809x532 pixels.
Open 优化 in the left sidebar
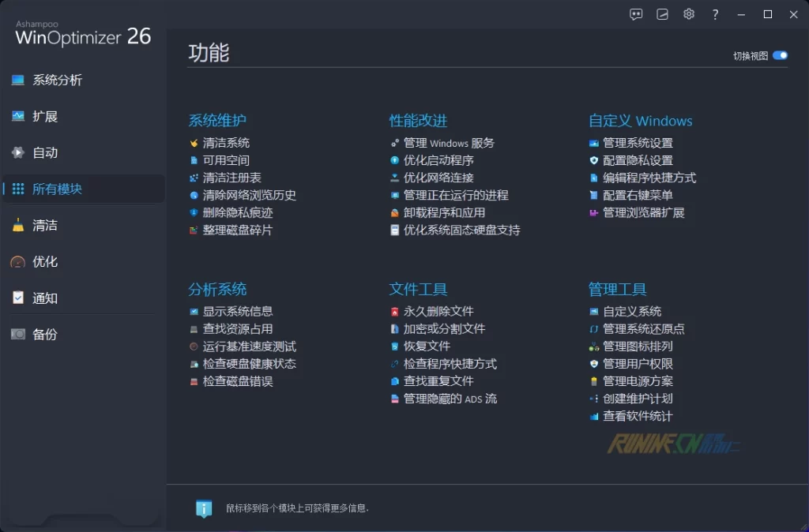pos(44,261)
